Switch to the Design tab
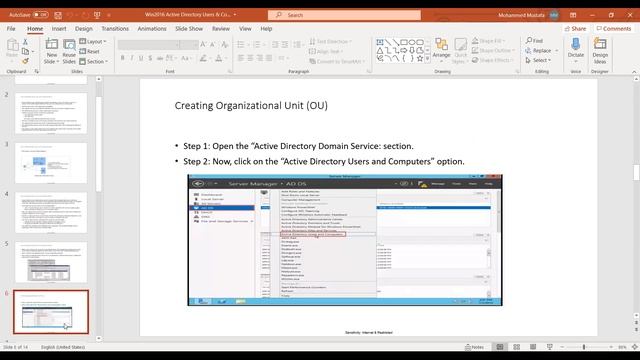This screenshot has width=640, height=360. 84,29
